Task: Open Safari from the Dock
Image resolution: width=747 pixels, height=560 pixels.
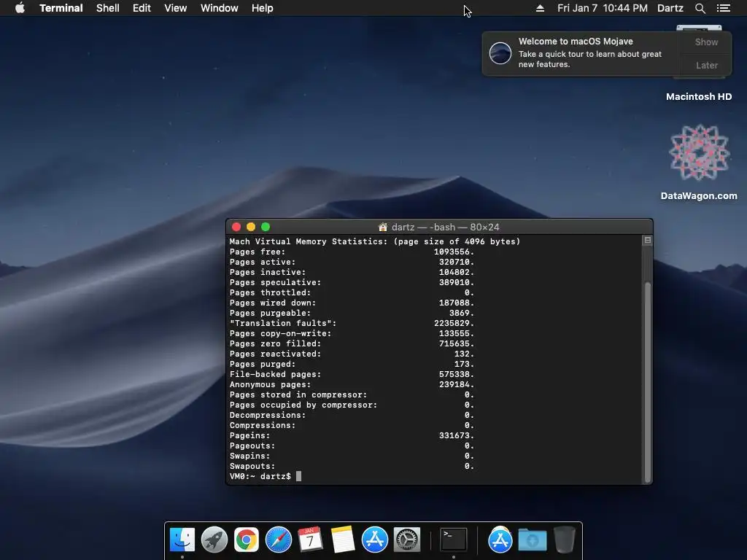Action: tap(278, 540)
